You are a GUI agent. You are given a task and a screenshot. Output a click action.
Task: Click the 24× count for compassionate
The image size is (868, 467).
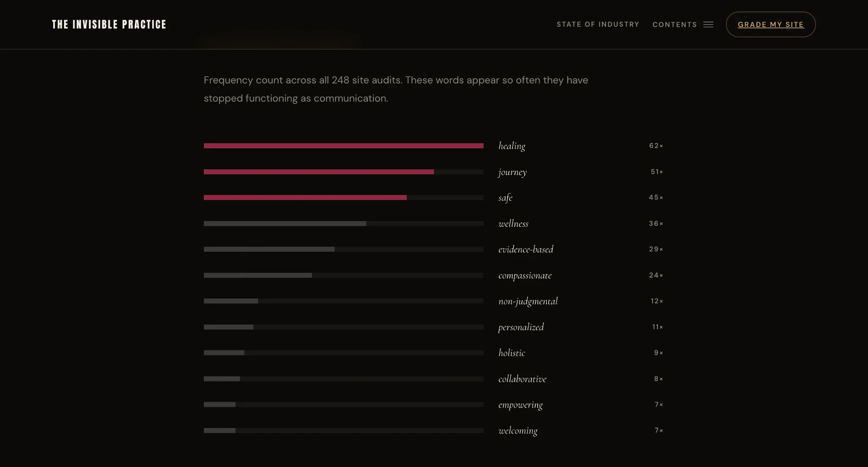tap(656, 275)
